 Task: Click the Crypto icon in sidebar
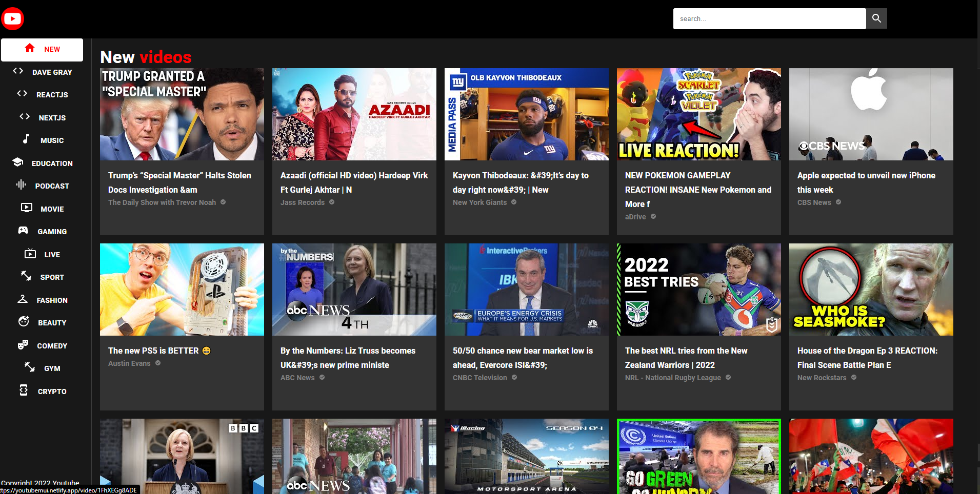pyautogui.click(x=24, y=390)
